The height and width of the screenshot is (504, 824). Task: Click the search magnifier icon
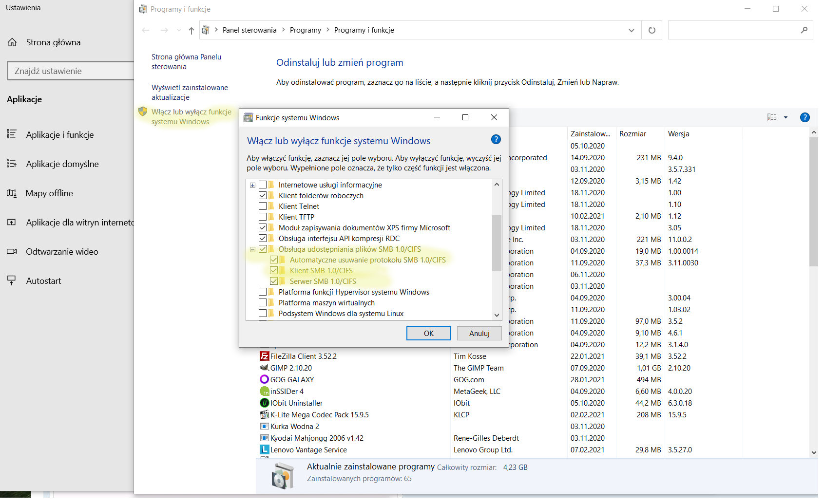(x=804, y=30)
